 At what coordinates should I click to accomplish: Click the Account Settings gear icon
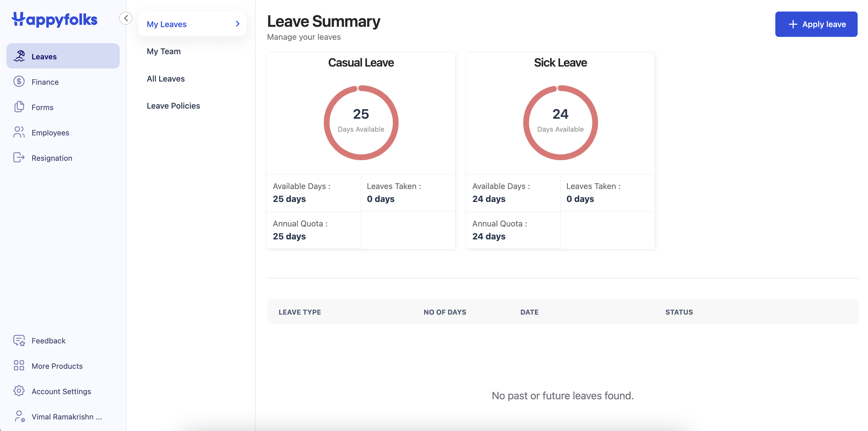coord(18,391)
